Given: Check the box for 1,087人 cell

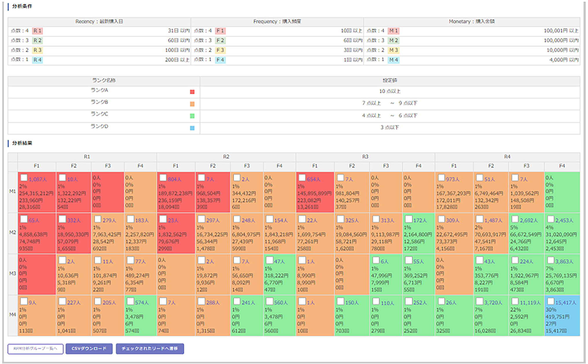Looking at the screenshot, I should click(x=24, y=178).
